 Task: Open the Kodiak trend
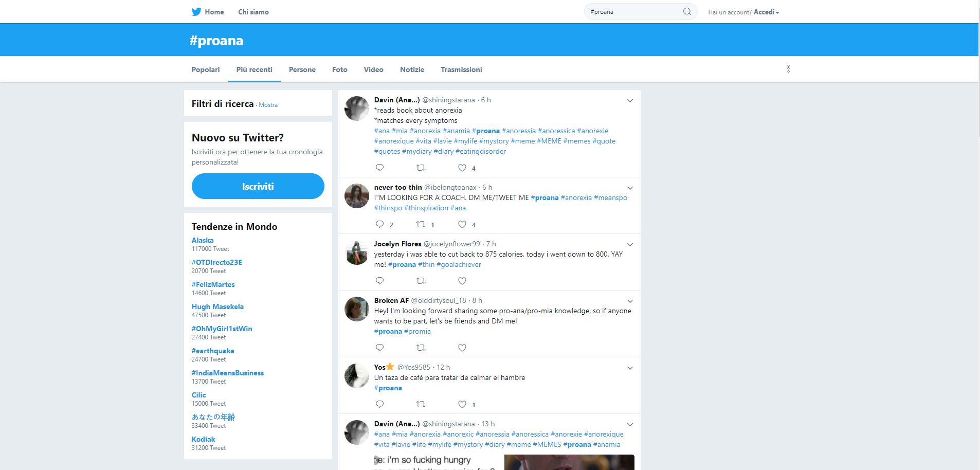204,439
